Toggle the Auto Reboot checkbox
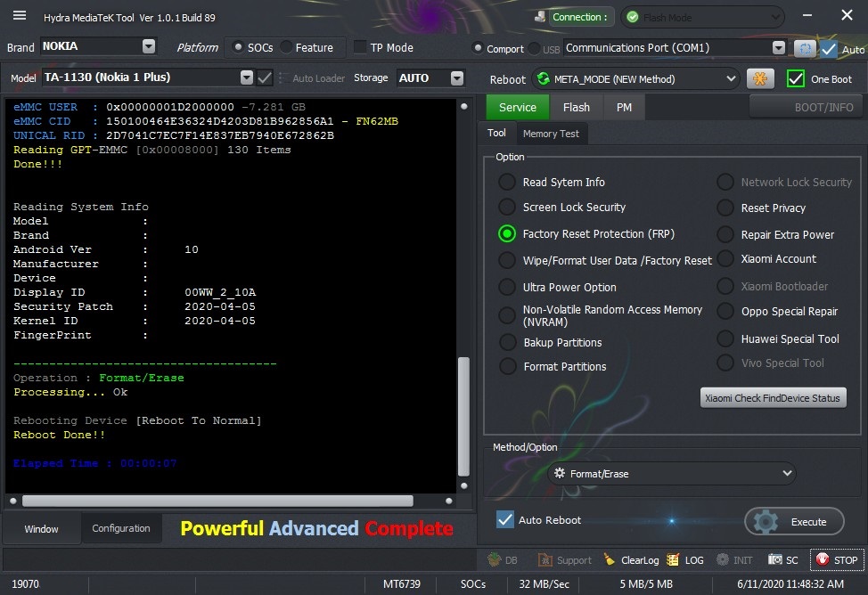 tap(505, 519)
